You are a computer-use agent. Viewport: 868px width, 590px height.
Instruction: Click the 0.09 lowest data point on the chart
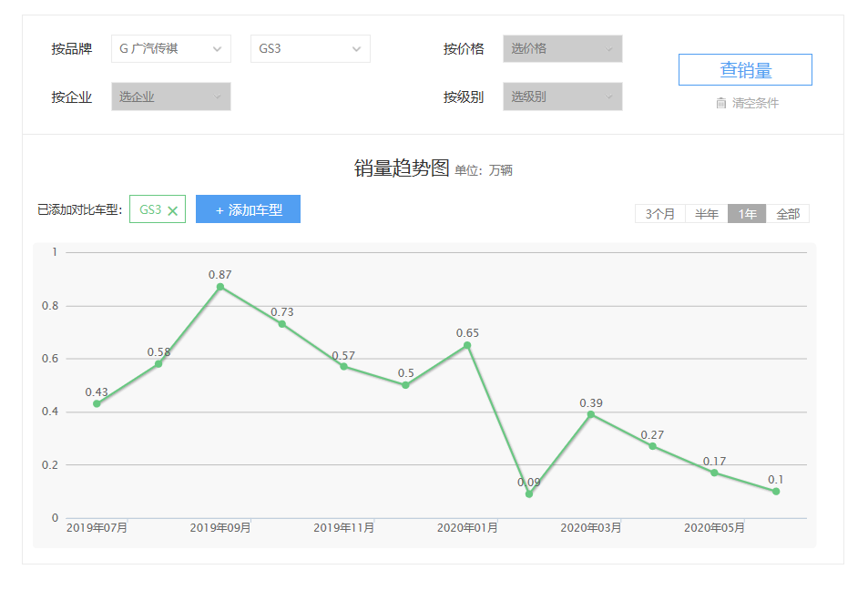[528, 494]
